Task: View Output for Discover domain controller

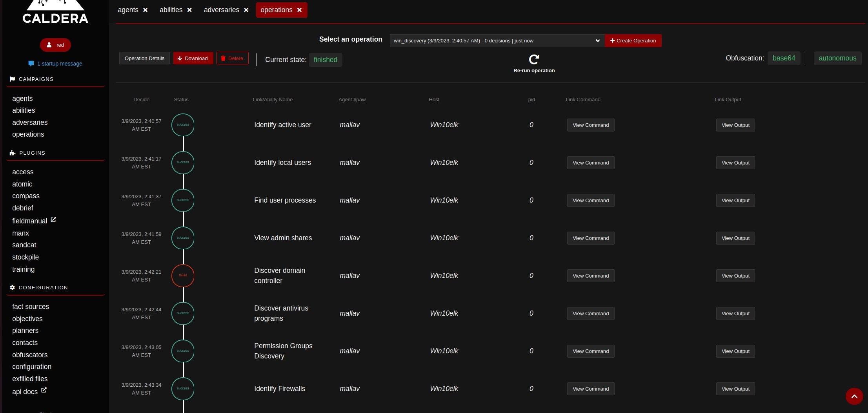Action: tap(735, 276)
